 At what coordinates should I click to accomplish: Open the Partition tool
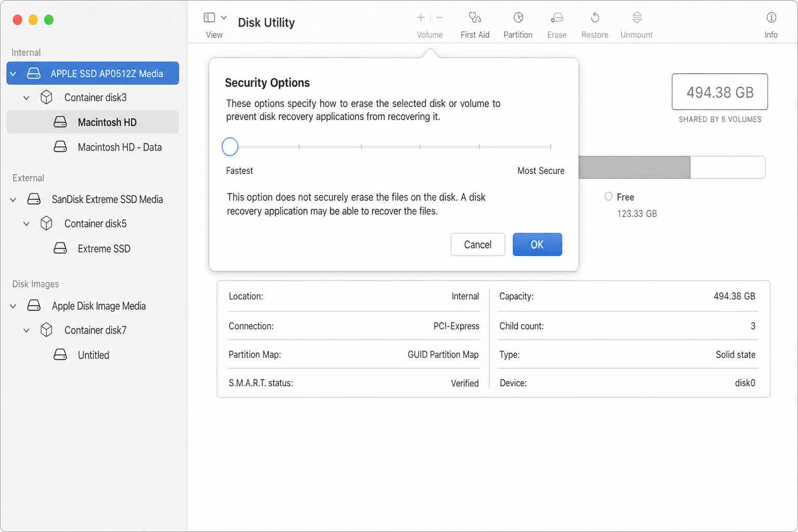point(518,18)
